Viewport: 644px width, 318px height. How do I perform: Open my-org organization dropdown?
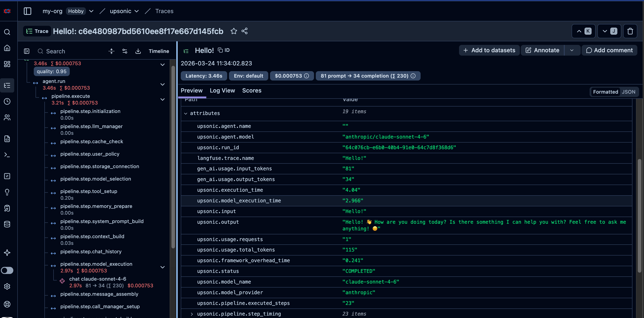(91, 11)
